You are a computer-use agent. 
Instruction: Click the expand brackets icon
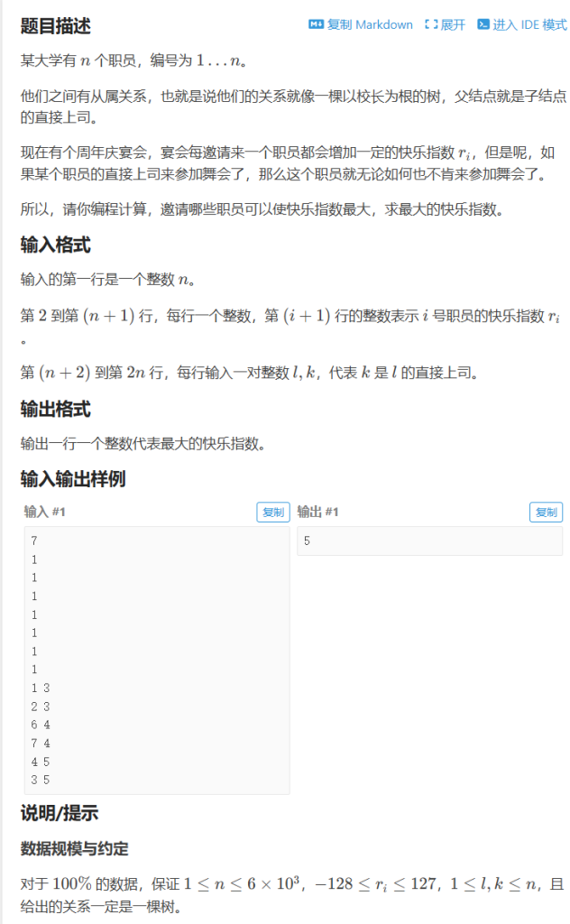431,24
